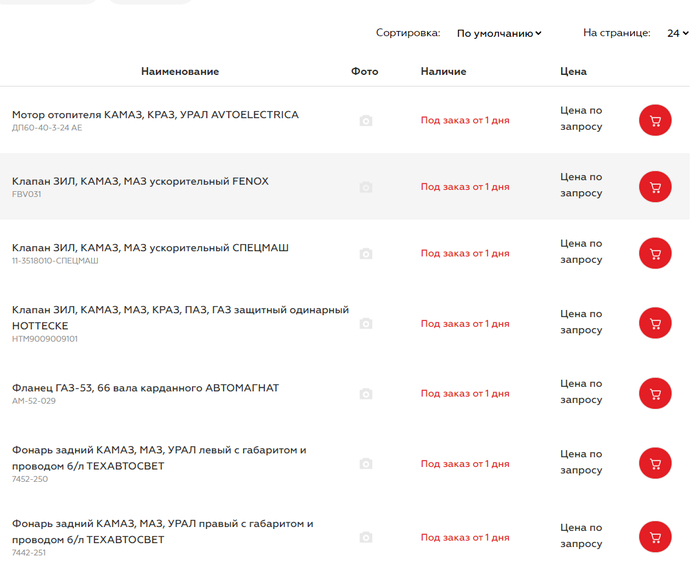Add Клапан ускорительный FENOX to cart
Screen dimensions: 700x569
(x=655, y=187)
